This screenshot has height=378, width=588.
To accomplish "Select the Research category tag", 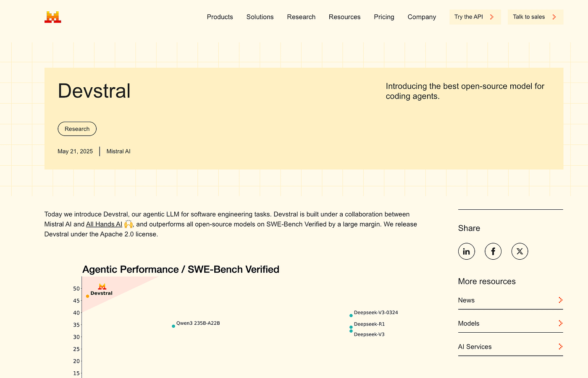I will tap(77, 129).
